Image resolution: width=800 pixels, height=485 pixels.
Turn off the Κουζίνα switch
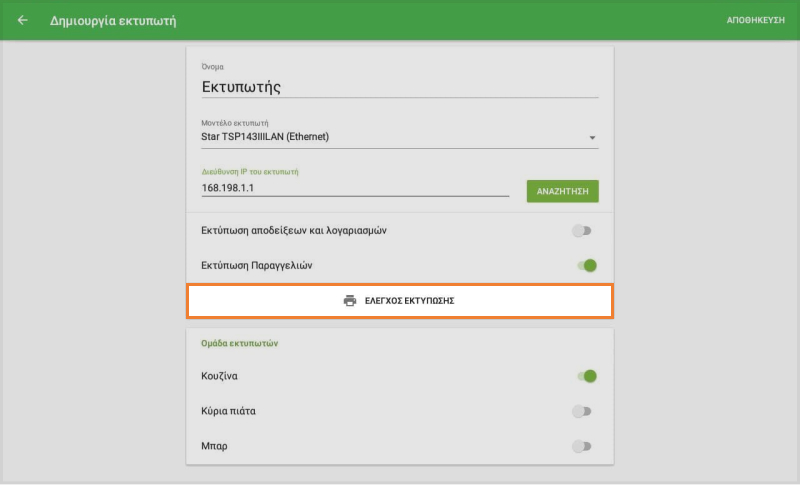[587, 376]
